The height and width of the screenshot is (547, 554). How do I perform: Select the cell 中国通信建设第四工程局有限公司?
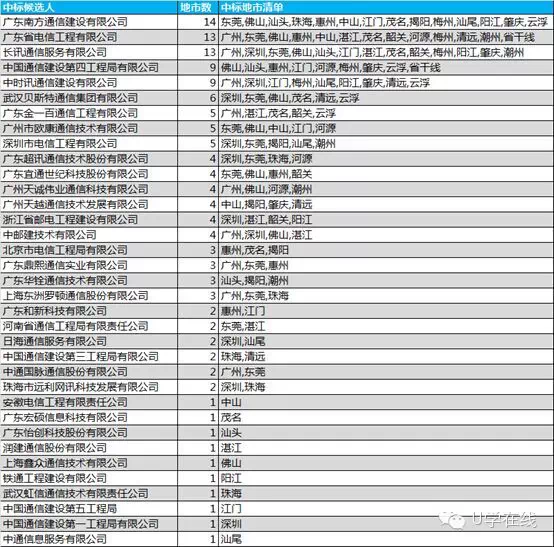click(89, 67)
